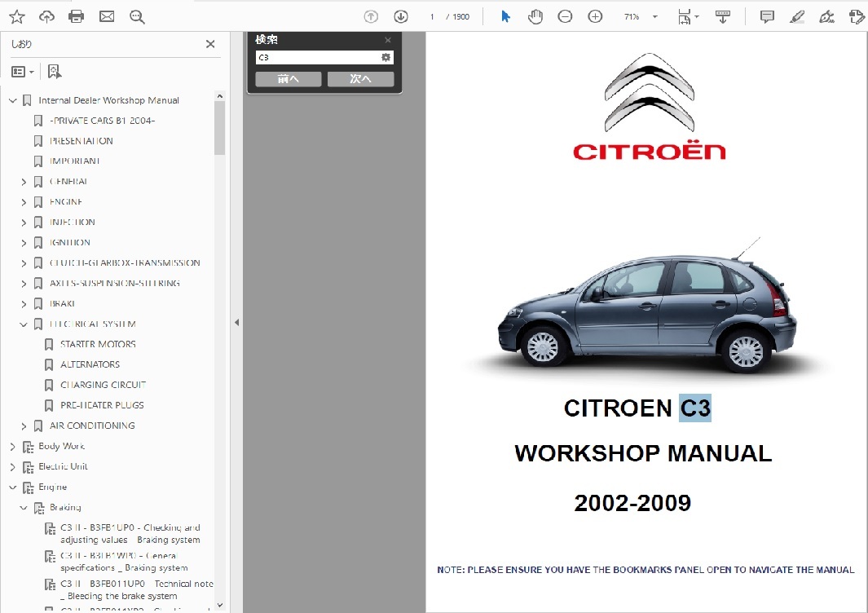Open the ALTERNATORS bookmark
The height and width of the screenshot is (613, 868).
[90, 364]
